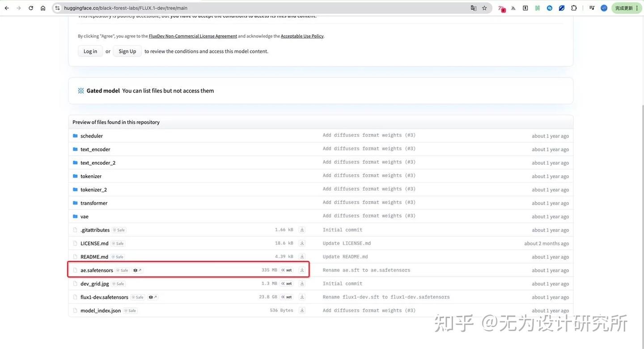Click "Preview of files found in this repository" header
Image resolution: width=644 pixels, height=349 pixels.
[x=116, y=122]
